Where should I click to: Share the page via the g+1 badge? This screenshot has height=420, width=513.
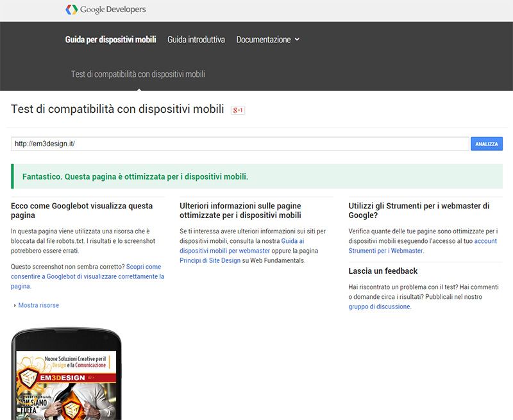tap(237, 111)
